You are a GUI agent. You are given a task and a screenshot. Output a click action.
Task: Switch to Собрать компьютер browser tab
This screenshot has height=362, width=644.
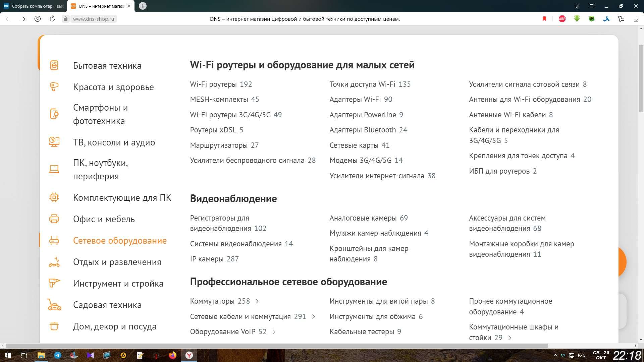[x=34, y=6]
